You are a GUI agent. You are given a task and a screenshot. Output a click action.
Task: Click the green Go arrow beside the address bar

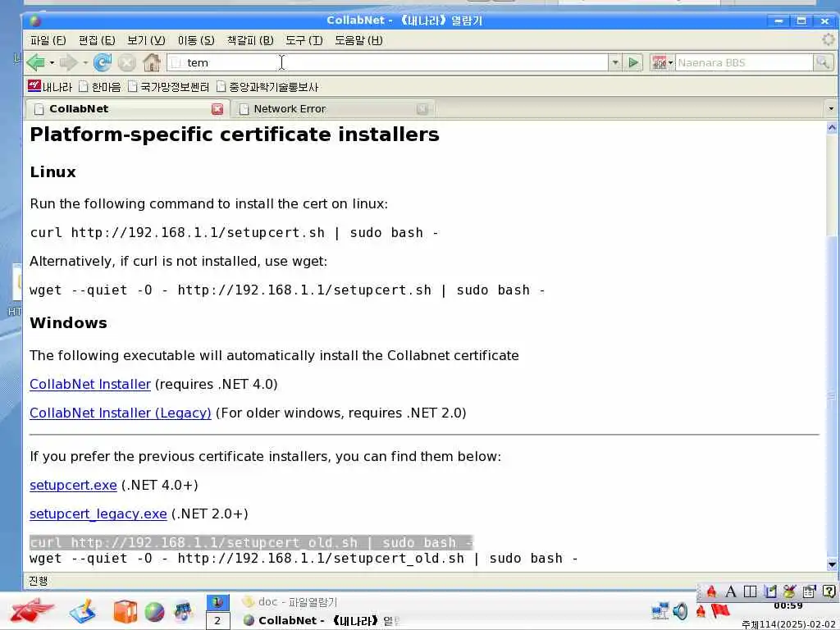633,62
